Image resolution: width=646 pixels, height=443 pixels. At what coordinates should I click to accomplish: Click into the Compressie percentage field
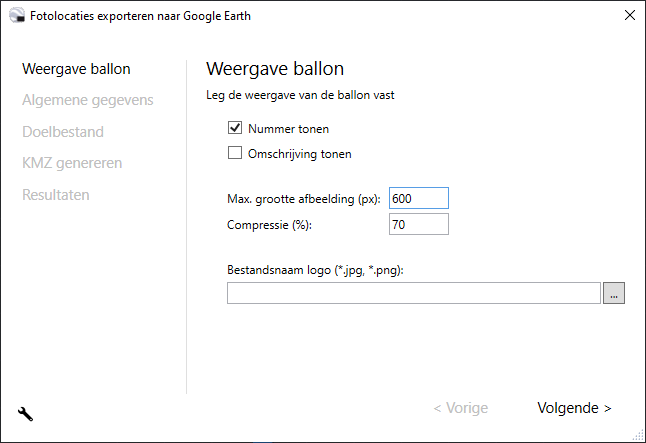[x=418, y=224]
